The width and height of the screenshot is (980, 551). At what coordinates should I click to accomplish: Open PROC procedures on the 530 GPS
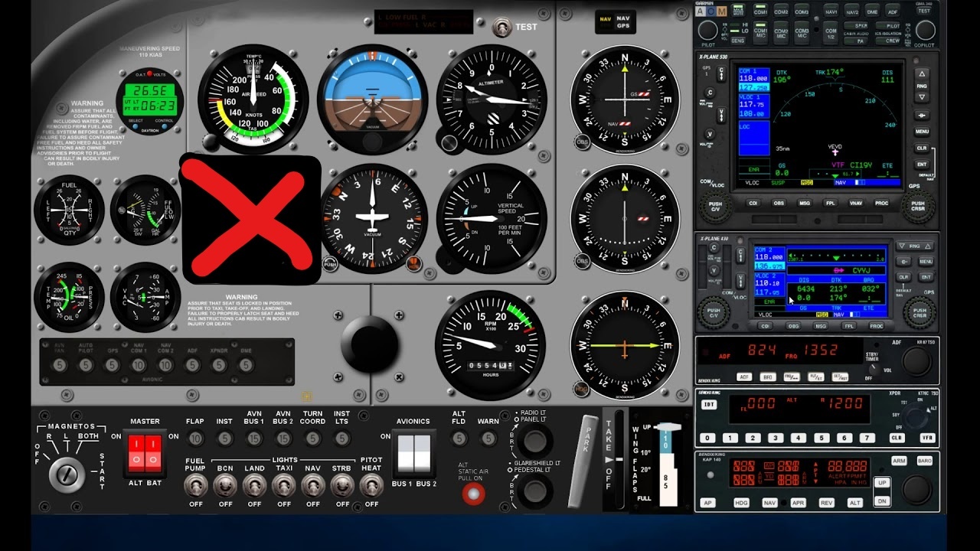(x=882, y=204)
